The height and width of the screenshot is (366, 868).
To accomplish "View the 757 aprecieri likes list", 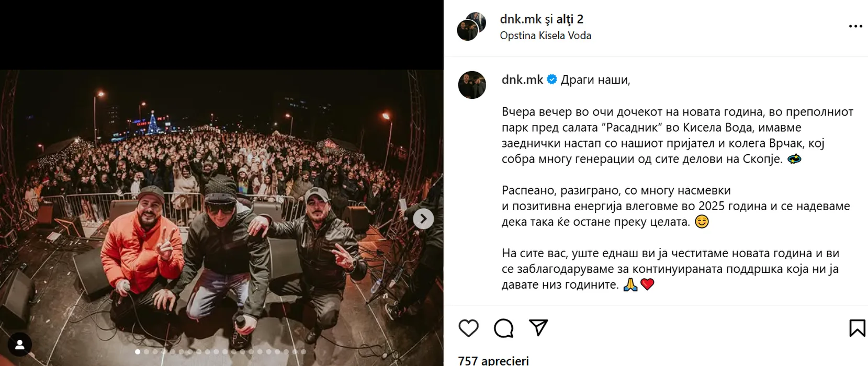I will click(493, 361).
